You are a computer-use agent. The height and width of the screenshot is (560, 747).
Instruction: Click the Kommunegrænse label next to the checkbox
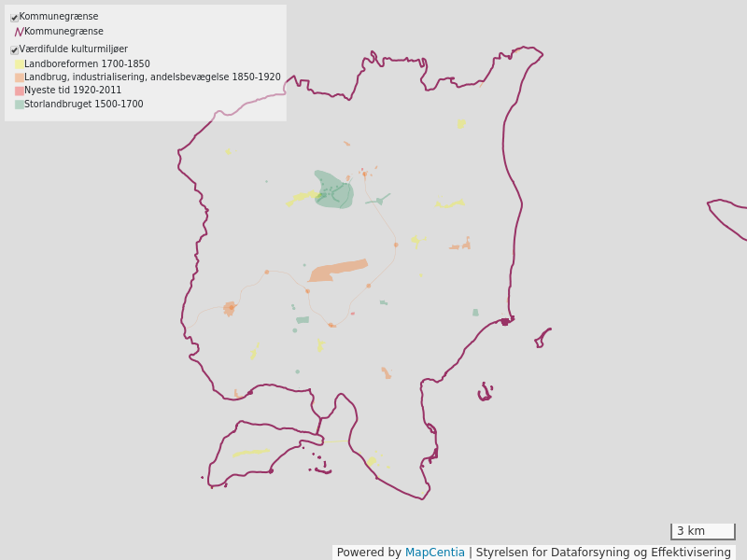(59, 17)
